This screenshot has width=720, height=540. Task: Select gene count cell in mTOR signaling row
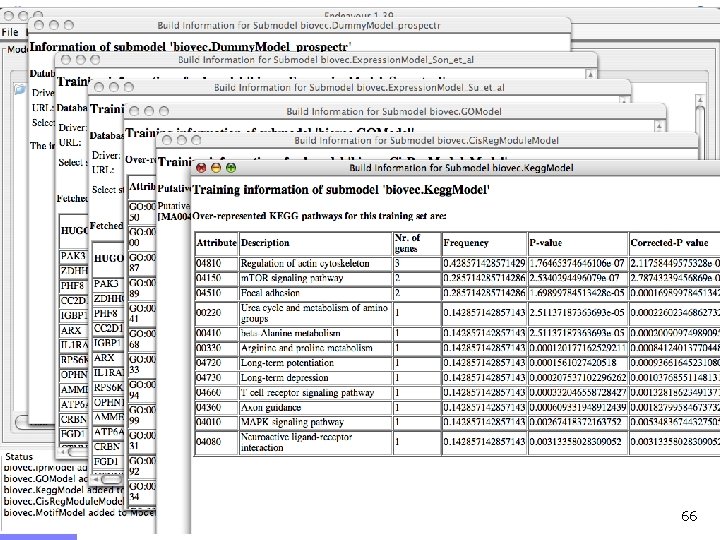coord(417,278)
